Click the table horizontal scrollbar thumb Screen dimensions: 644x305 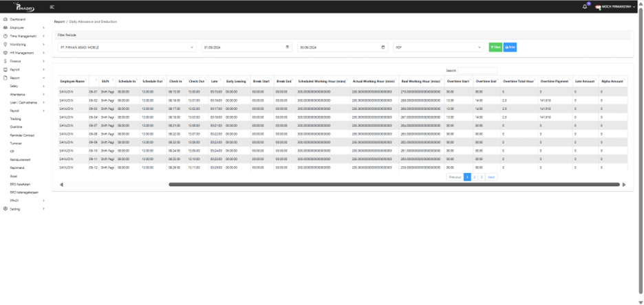tap(394, 185)
